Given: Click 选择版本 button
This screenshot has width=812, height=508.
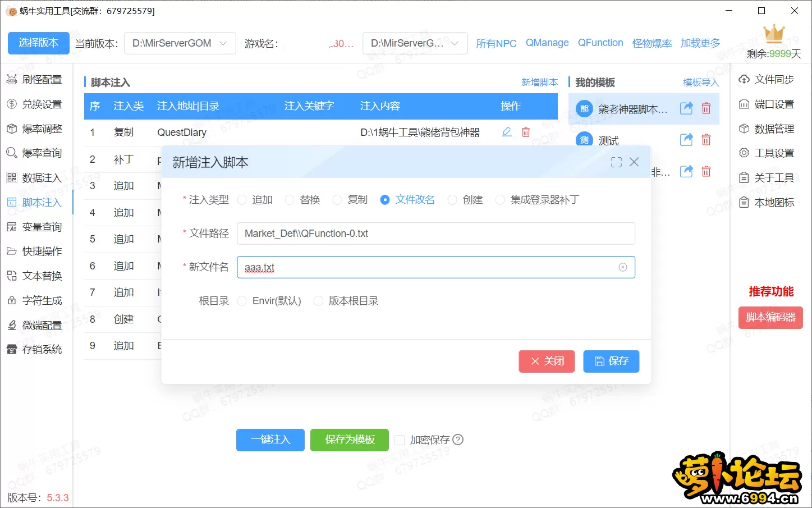Looking at the screenshot, I should click(39, 43).
